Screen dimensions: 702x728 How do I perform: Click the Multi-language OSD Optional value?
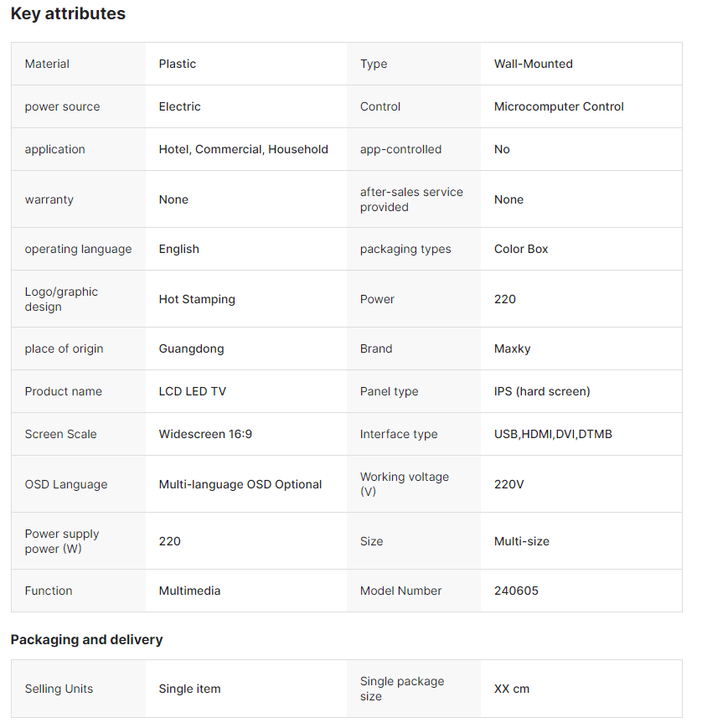coord(240,484)
